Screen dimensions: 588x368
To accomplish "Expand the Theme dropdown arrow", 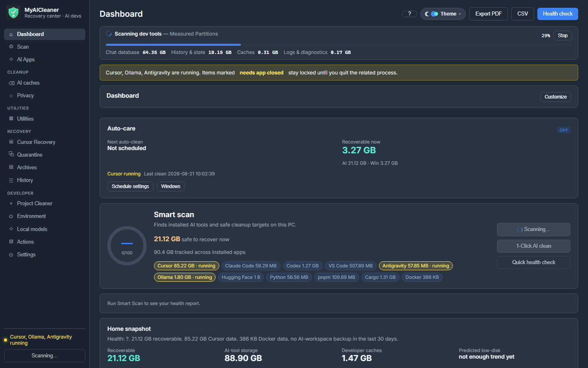I will click(x=460, y=14).
